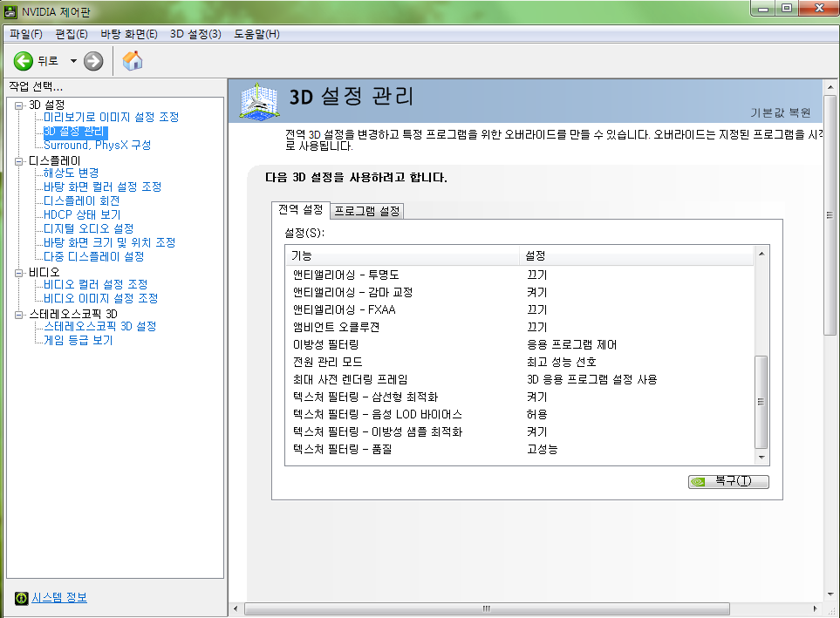The image size is (840, 618).
Task: Select the 최대 사전 렌더링 프레임 row
Action: click(x=520, y=380)
